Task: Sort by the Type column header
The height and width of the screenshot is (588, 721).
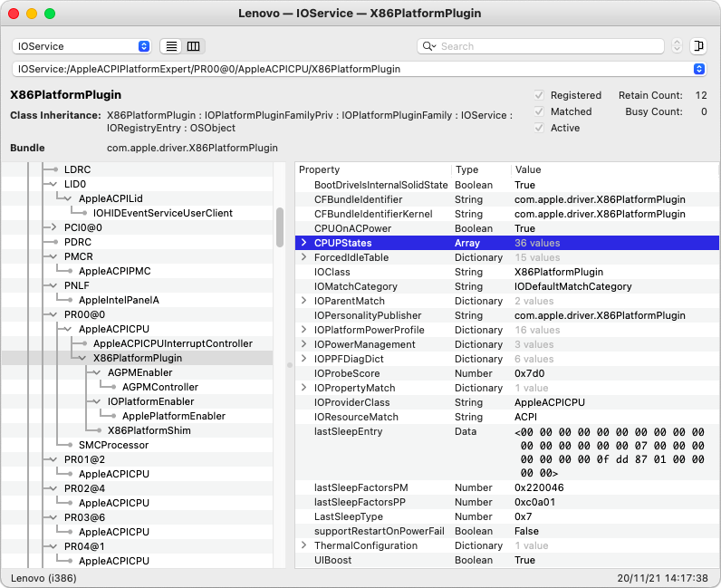Action: coord(481,169)
